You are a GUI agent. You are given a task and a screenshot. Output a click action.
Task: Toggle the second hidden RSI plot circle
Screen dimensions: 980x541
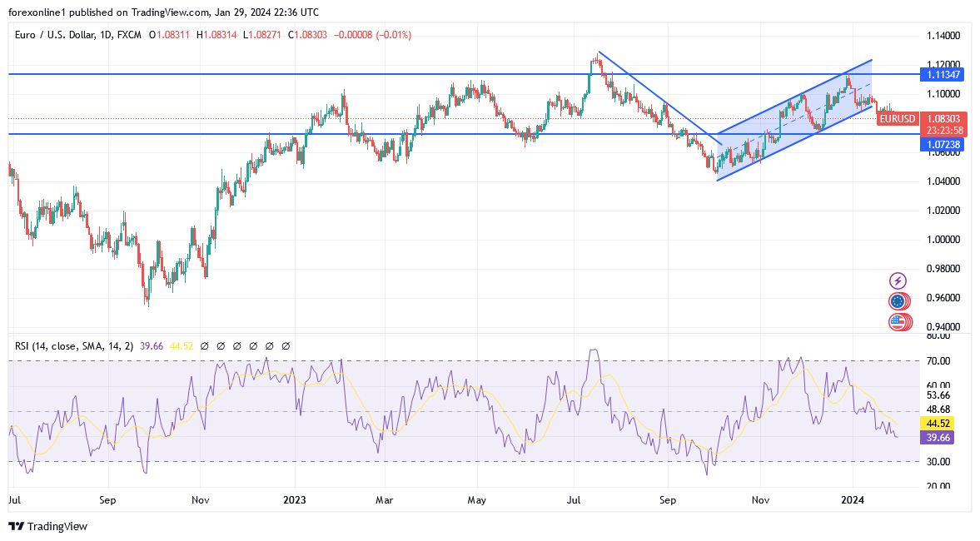click(x=221, y=345)
